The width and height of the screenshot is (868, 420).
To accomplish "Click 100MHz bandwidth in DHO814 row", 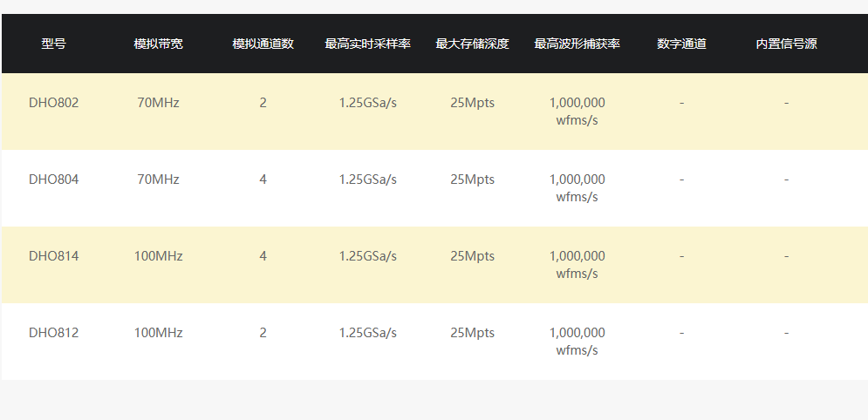I will coord(158,256).
